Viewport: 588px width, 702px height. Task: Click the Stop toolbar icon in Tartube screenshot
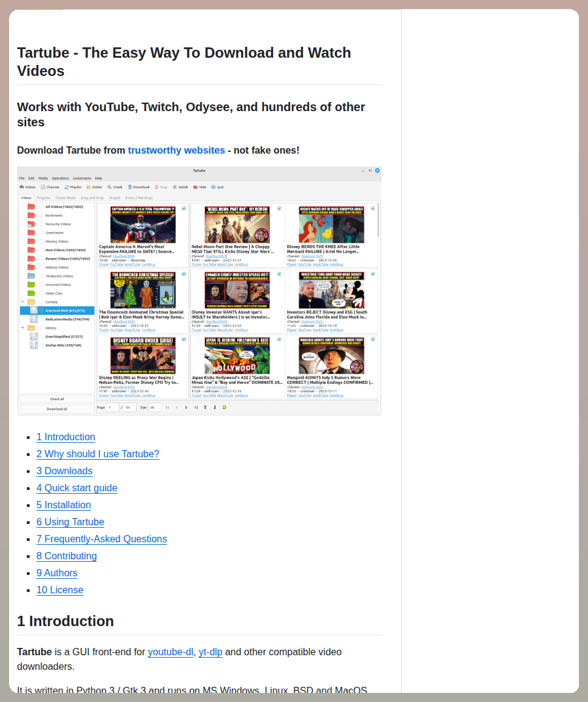tap(157, 187)
